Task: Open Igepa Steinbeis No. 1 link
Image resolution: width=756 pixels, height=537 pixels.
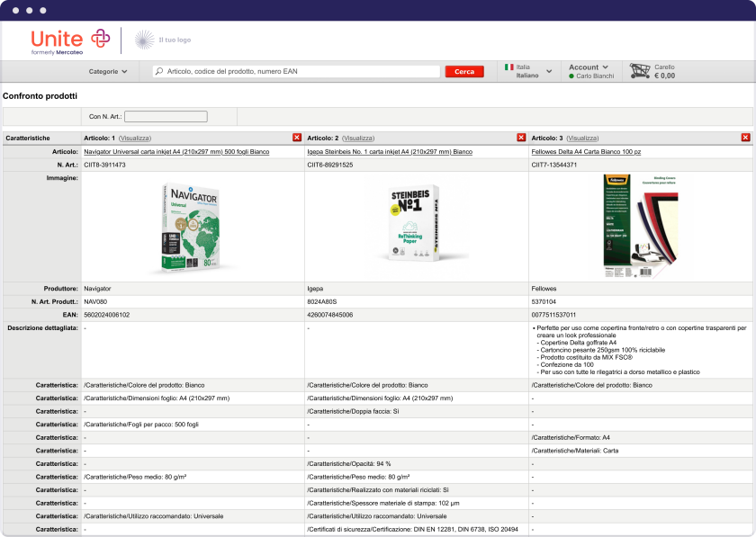Action: coord(390,151)
